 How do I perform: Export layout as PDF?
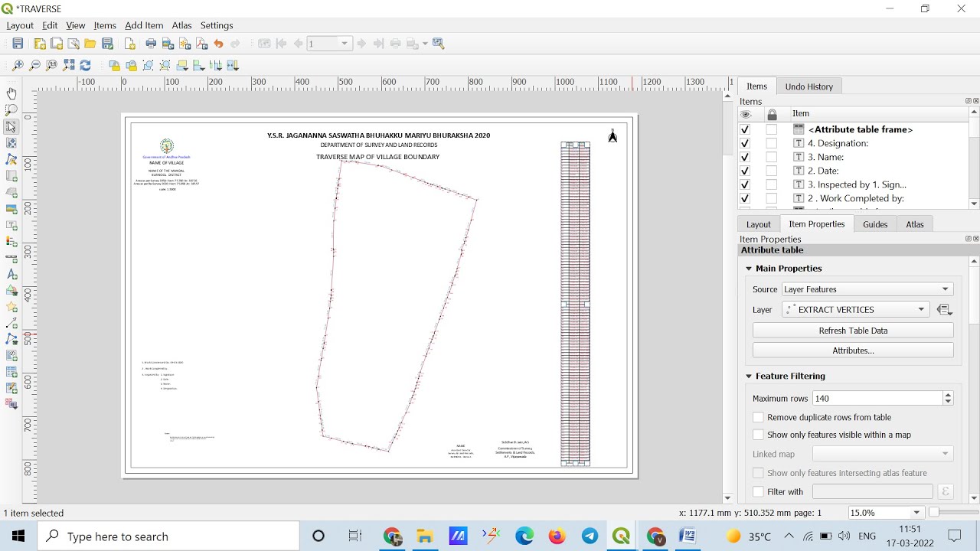tap(201, 44)
